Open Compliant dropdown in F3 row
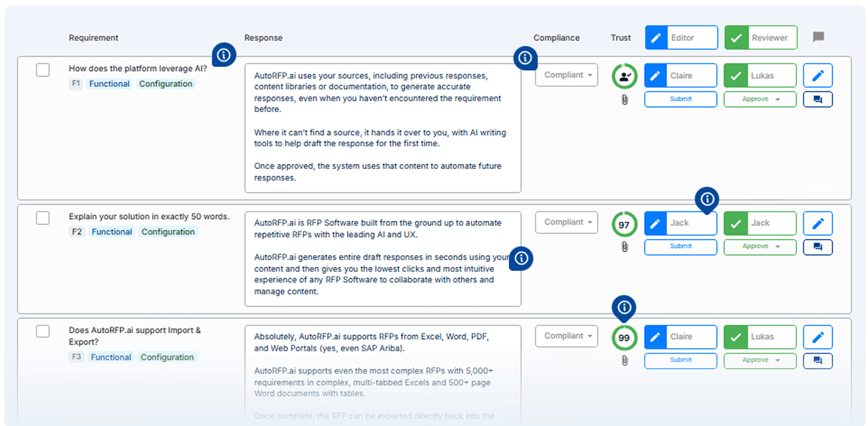 point(566,336)
